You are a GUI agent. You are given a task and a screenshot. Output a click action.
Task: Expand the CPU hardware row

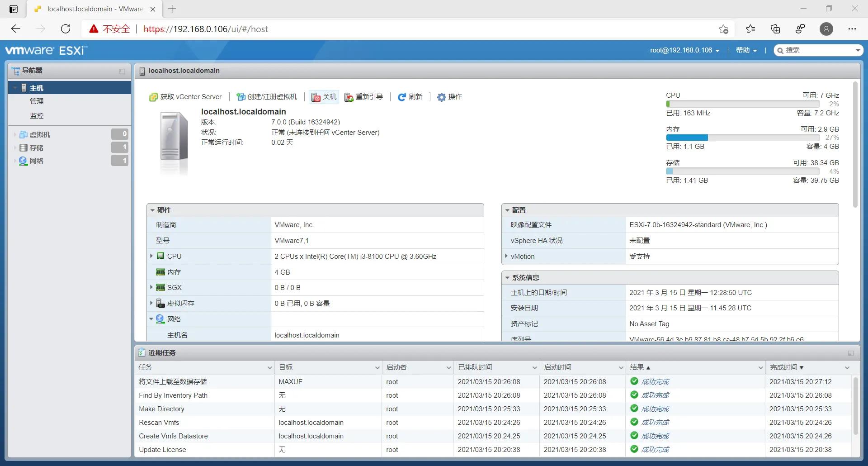pyautogui.click(x=151, y=256)
